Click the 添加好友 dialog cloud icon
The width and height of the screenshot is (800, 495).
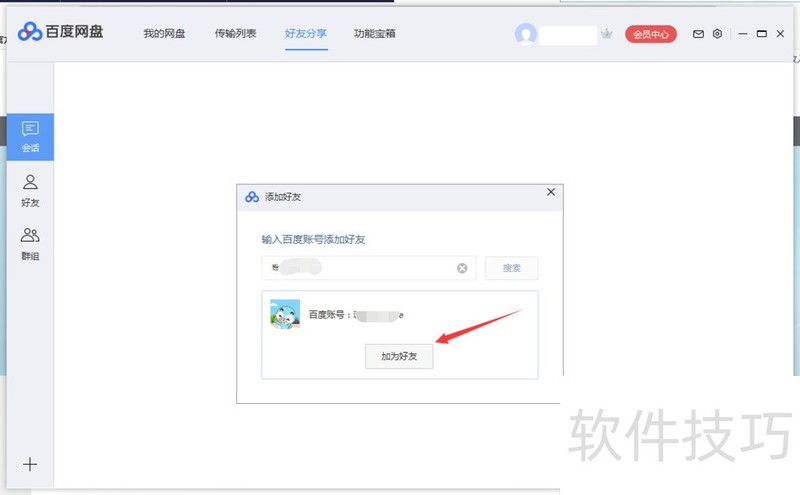252,197
